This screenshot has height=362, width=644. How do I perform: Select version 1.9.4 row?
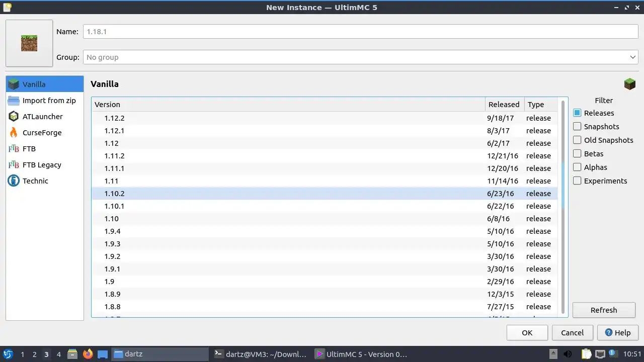(325, 231)
